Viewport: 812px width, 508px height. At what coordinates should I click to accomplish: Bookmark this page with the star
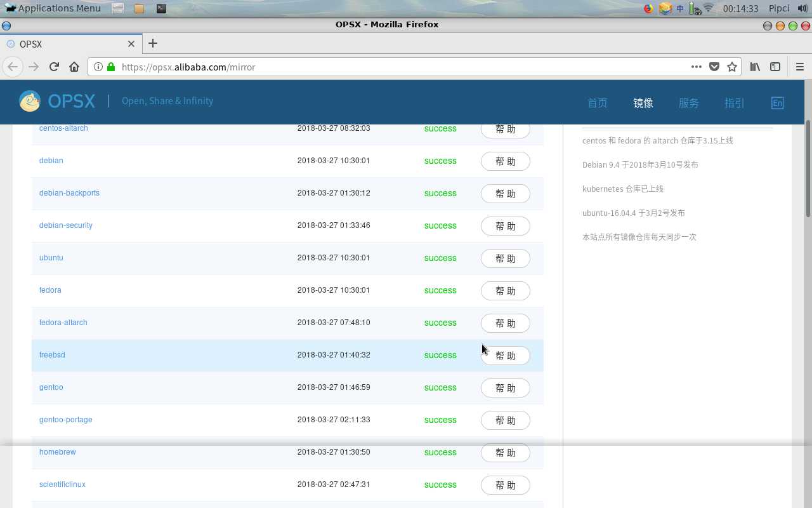732,67
